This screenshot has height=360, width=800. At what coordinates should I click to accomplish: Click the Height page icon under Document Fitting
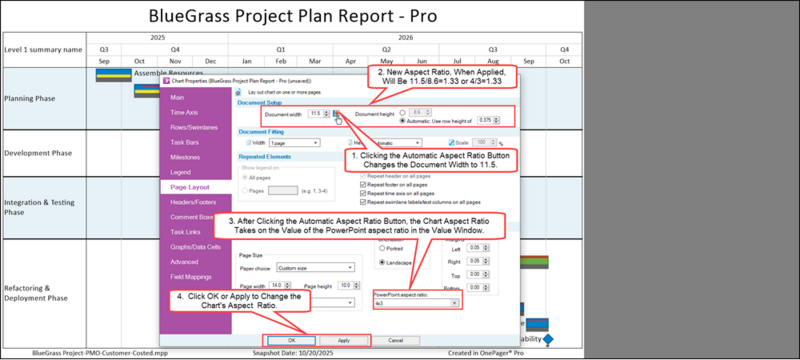coord(351,143)
